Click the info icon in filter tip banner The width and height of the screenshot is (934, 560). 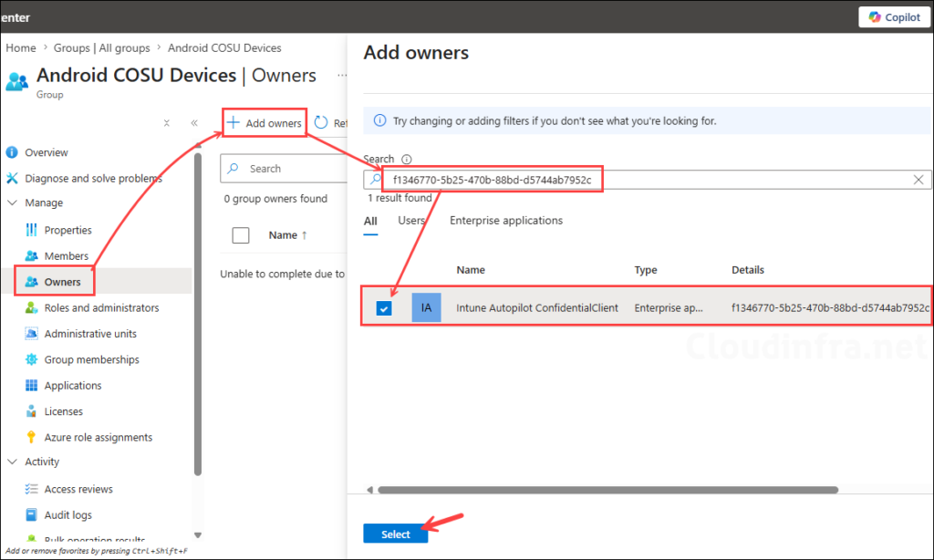pyautogui.click(x=379, y=121)
